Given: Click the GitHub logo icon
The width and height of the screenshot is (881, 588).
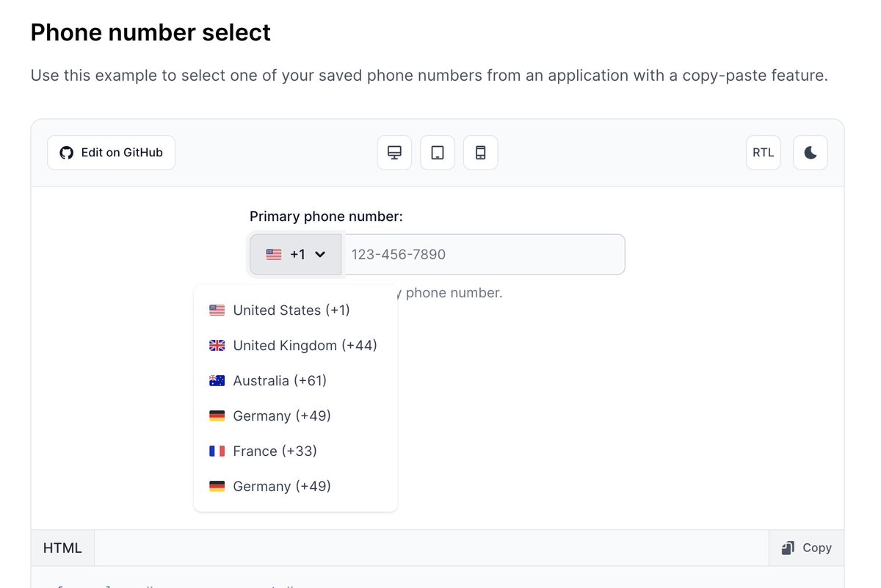Looking at the screenshot, I should pos(67,153).
